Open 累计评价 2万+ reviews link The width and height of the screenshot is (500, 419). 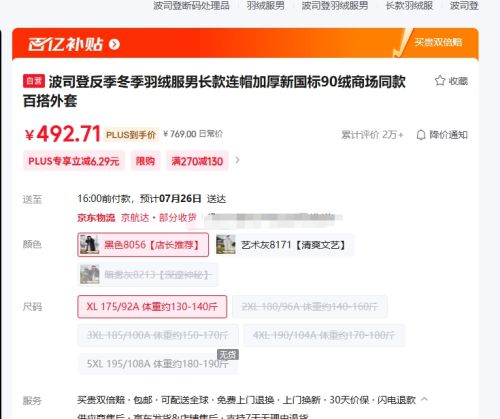tap(372, 135)
